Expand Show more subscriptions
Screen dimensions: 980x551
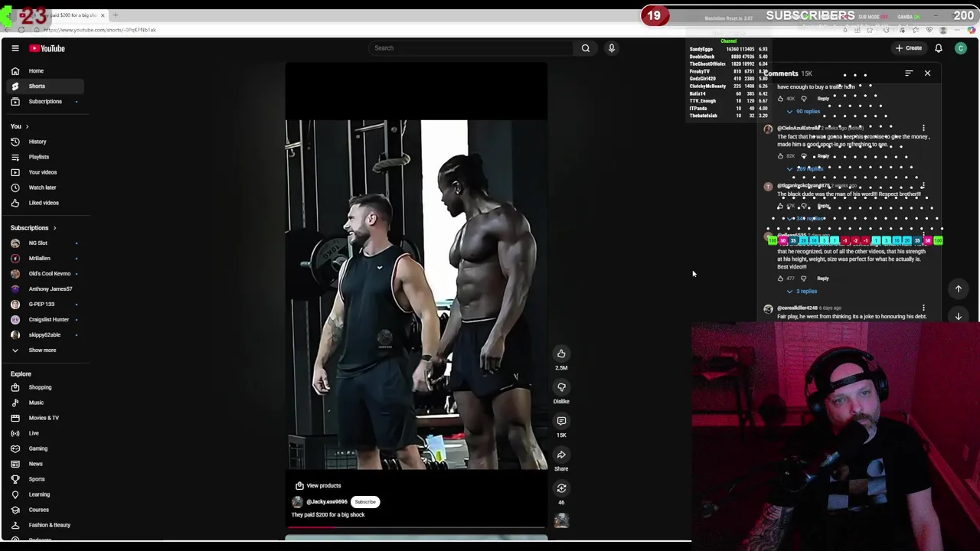click(x=43, y=350)
